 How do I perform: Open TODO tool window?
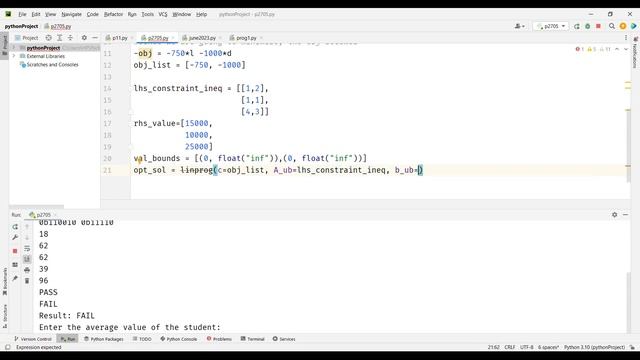pos(142,339)
